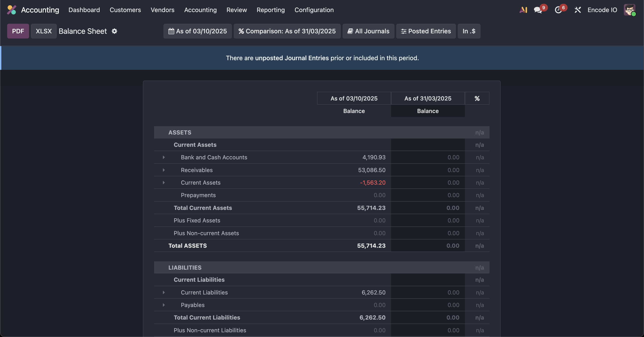Open the debug tools wrench icon
The width and height of the screenshot is (644, 337).
pyautogui.click(x=578, y=10)
